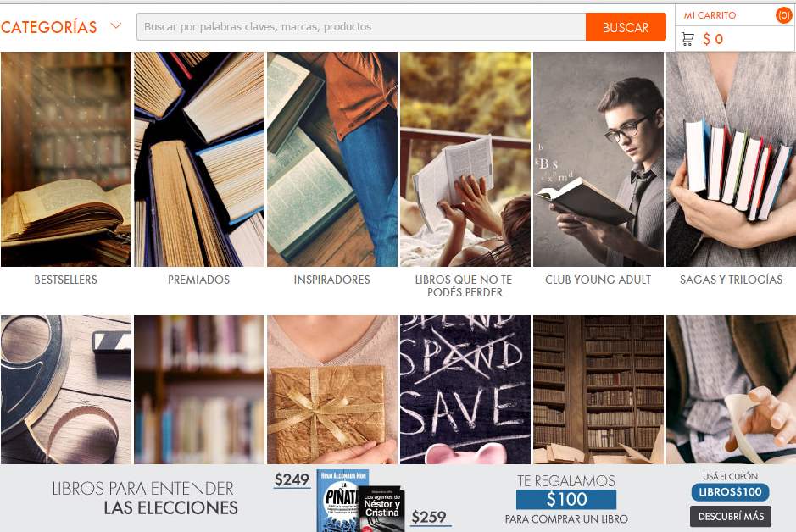
Task: Click the Spend Save chalkboard image
Action: coord(465,390)
